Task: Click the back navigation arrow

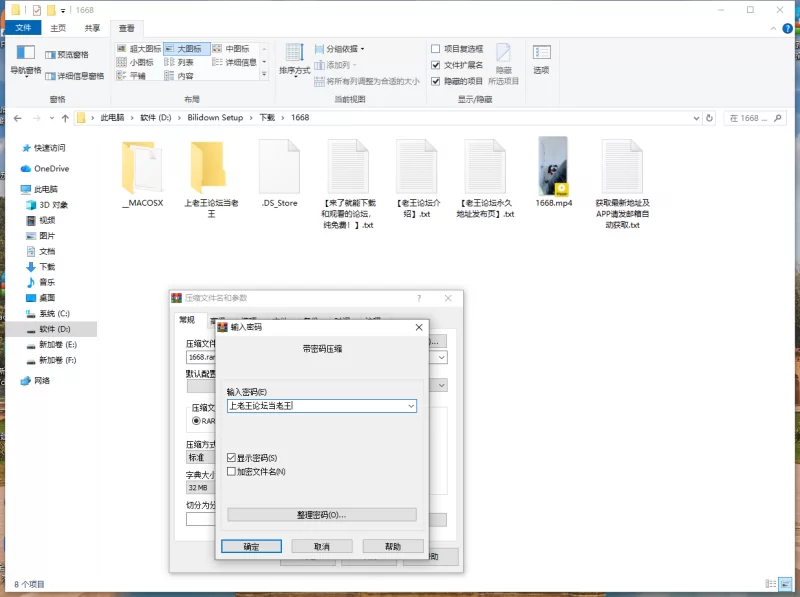Action: click(16, 118)
